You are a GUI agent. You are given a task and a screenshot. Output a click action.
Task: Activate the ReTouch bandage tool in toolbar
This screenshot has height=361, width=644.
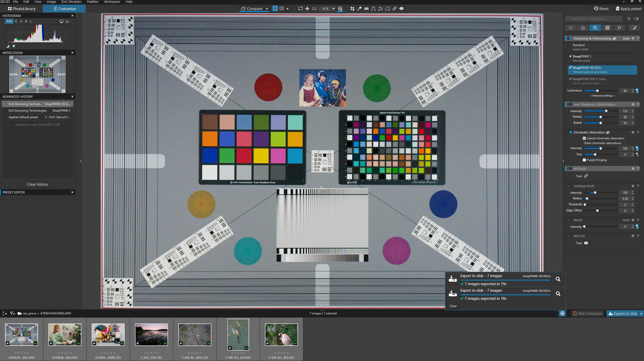tap(394, 9)
